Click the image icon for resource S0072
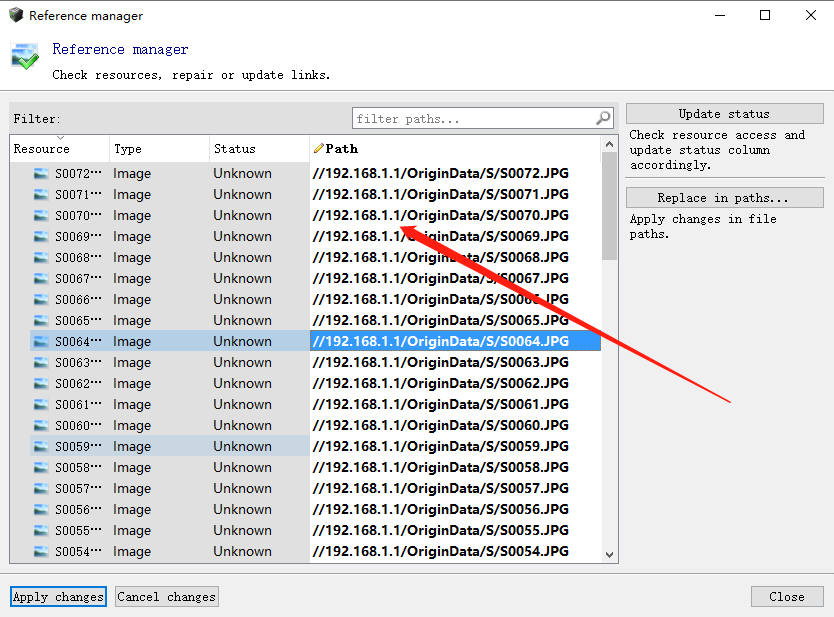Screen dimensions: 834x617 click(41, 173)
